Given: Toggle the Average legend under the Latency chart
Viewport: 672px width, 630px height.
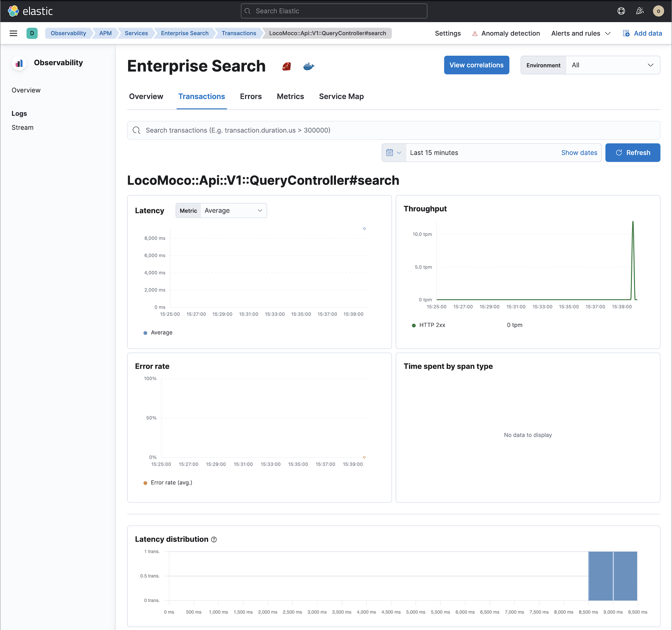Looking at the screenshot, I should click(x=158, y=332).
